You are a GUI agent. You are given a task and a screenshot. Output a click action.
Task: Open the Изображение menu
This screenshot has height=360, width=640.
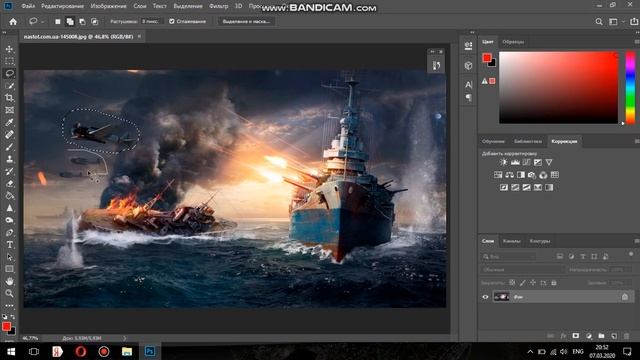(108, 6)
